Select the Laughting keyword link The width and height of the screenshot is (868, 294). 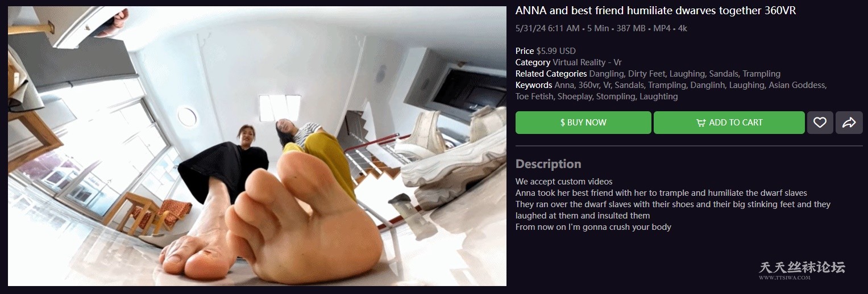658,96
